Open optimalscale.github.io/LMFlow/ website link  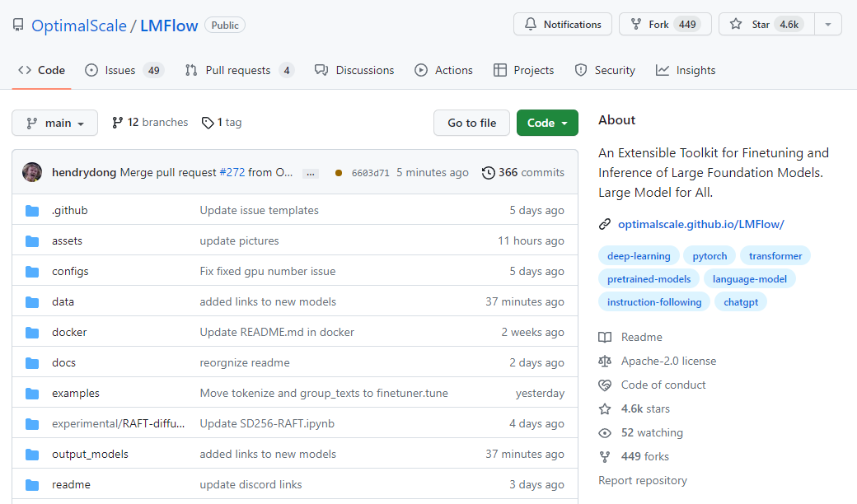(700, 224)
